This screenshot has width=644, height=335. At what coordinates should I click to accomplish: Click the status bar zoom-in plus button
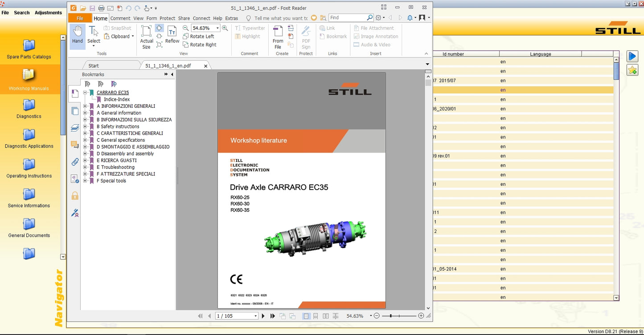point(421,316)
